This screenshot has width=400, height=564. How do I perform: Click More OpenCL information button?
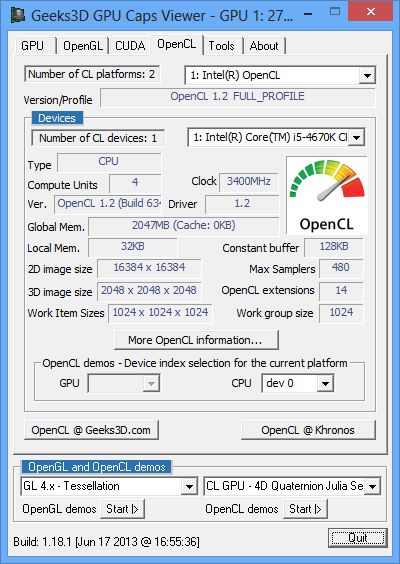(196, 340)
